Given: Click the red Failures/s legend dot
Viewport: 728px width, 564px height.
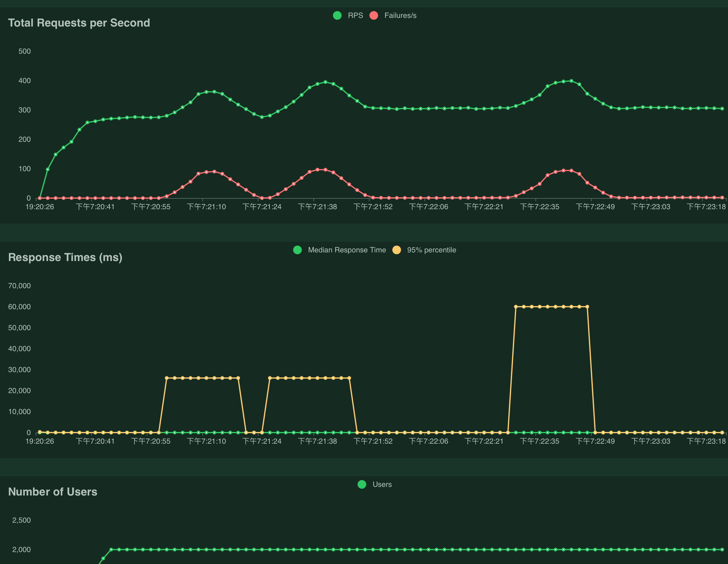Looking at the screenshot, I should (374, 15).
